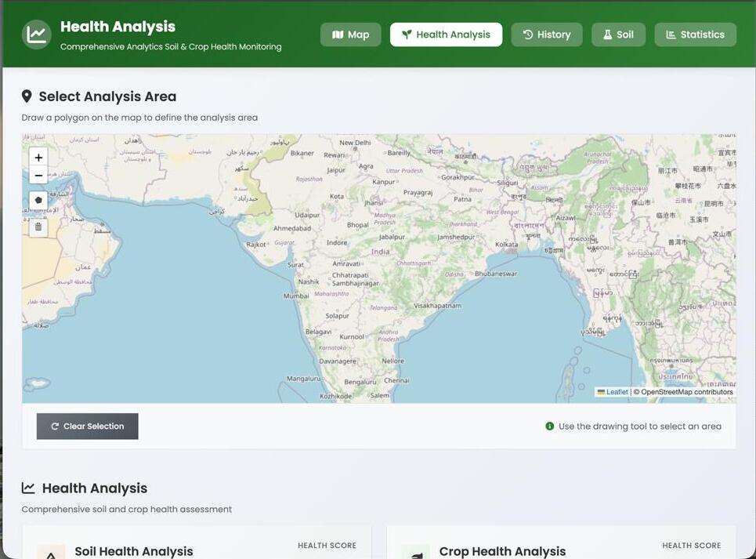756x559 pixels.
Task: Click Jaipur label on the map
Action: (335, 170)
